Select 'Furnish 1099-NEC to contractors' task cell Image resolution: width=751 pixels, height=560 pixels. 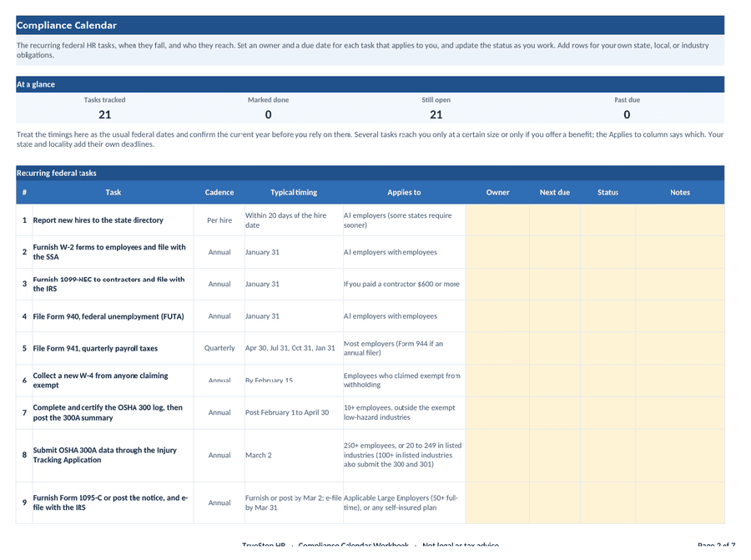point(113,284)
